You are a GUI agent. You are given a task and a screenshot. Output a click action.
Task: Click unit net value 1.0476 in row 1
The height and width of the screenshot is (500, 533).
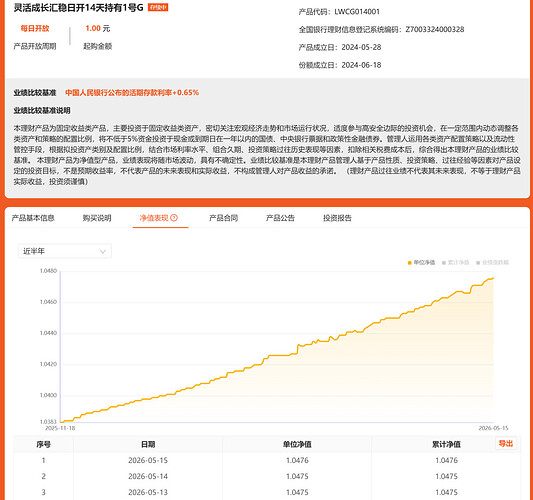(297, 460)
